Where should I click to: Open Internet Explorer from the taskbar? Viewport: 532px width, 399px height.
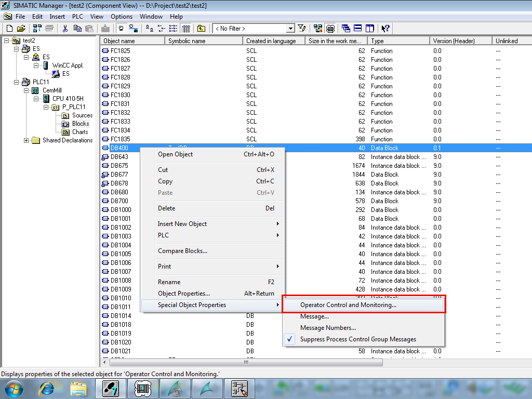pyautogui.click(x=47, y=389)
